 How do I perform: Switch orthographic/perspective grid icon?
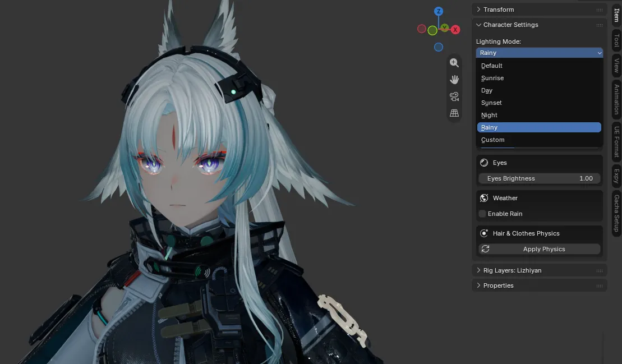pyautogui.click(x=454, y=113)
